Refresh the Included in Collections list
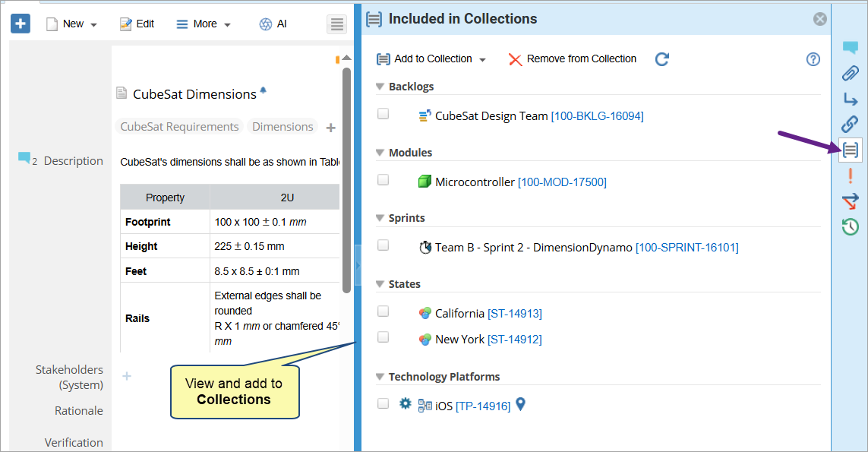The image size is (868, 452). [662, 59]
